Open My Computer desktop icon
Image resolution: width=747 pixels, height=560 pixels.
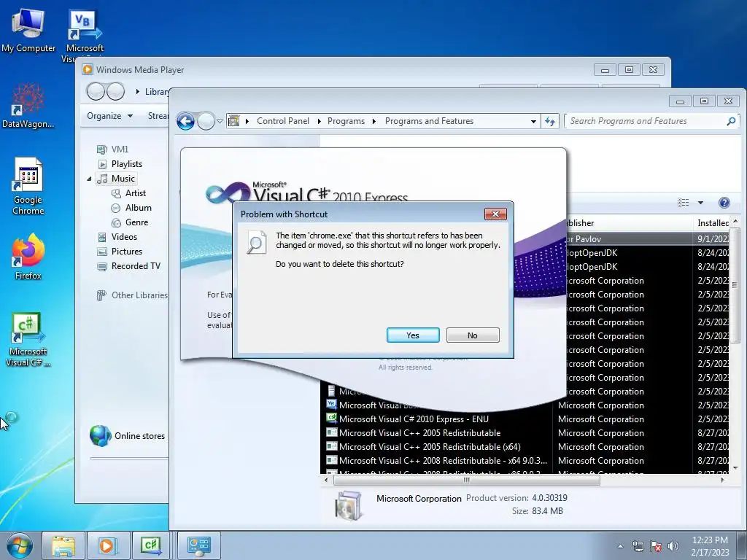(28, 30)
